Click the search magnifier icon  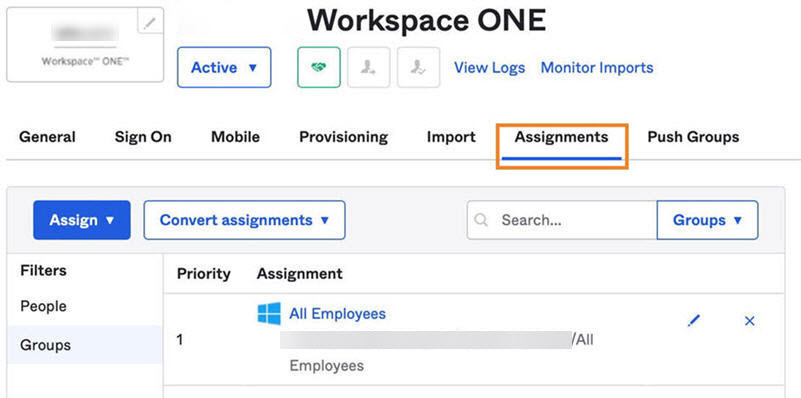pos(481,220)
